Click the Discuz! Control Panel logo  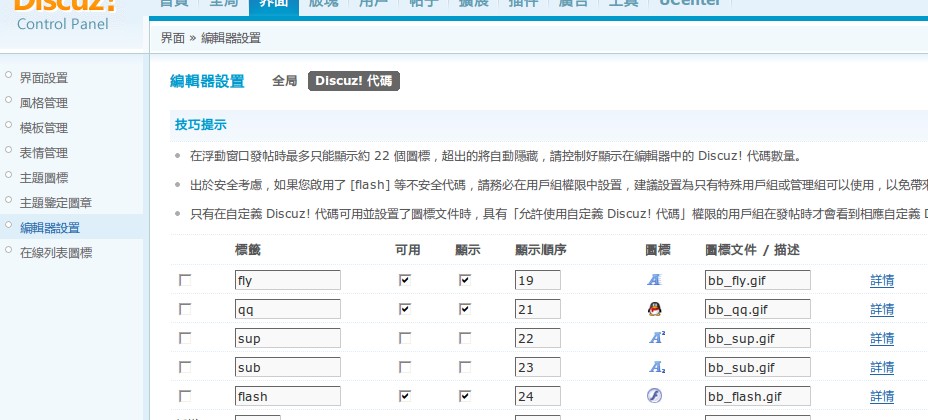63,15
